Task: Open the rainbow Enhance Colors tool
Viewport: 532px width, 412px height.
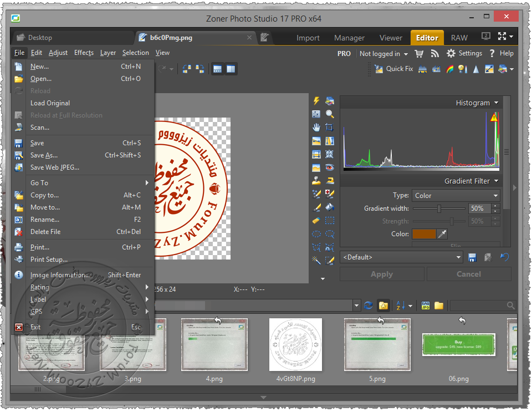Action: (x=449, y=69)
